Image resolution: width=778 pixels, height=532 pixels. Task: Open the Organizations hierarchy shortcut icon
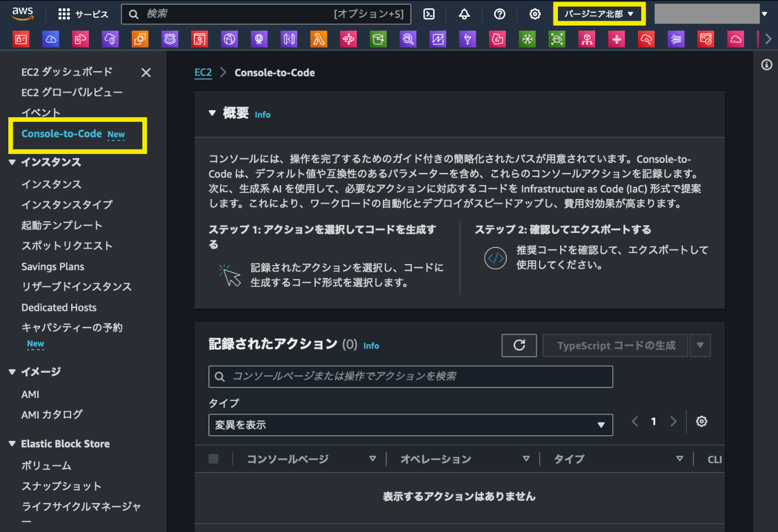[x=587, y=39]
